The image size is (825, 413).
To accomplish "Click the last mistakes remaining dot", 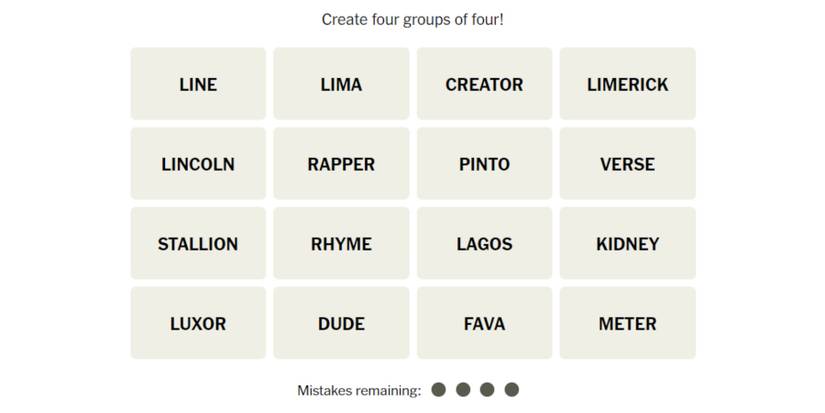I will point(512,390).
